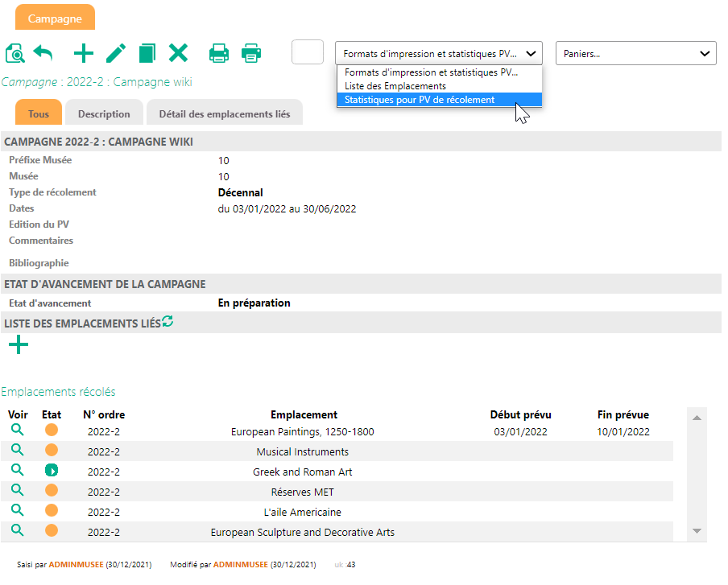View the Musical Instruments location details

(17, 451)
